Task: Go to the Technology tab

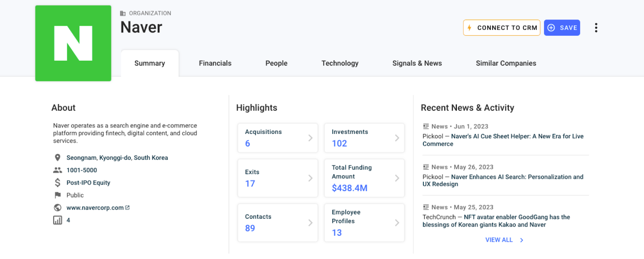Action: pyautogui.click(x=340, y=63)
